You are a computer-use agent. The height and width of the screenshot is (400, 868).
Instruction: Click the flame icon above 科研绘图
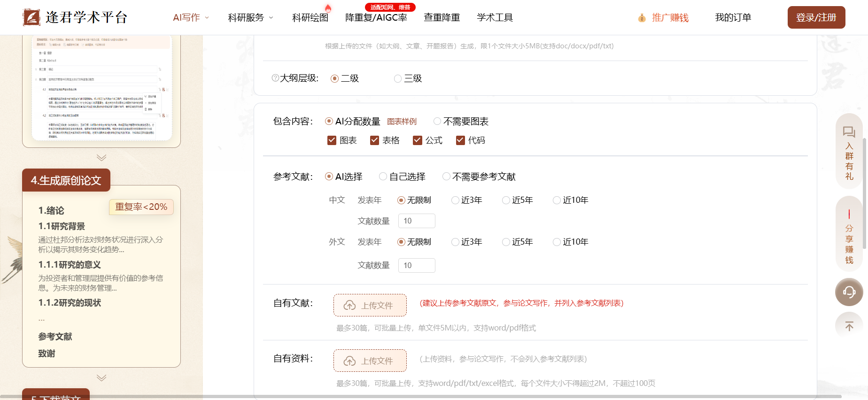click(328, 8)
